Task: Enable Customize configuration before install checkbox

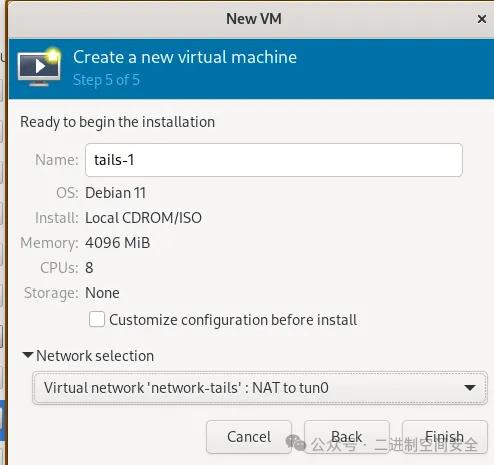Action: pos(97,319)
